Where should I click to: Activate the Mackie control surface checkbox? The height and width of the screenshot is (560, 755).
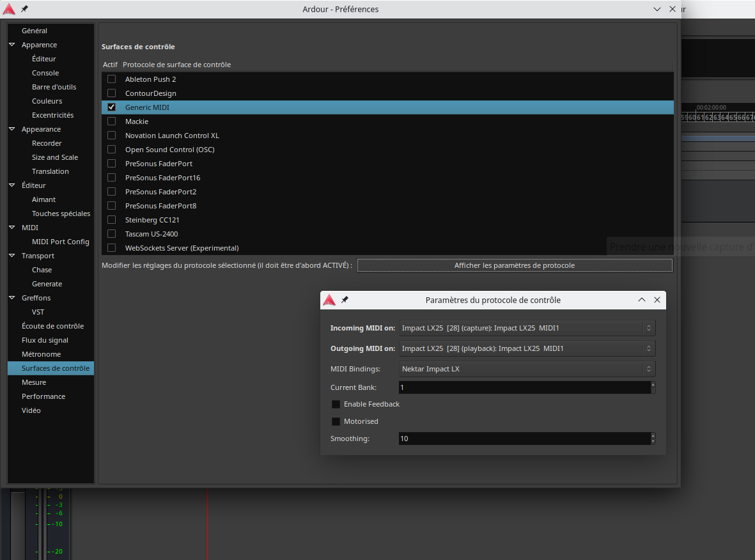(x=112, y=121)
